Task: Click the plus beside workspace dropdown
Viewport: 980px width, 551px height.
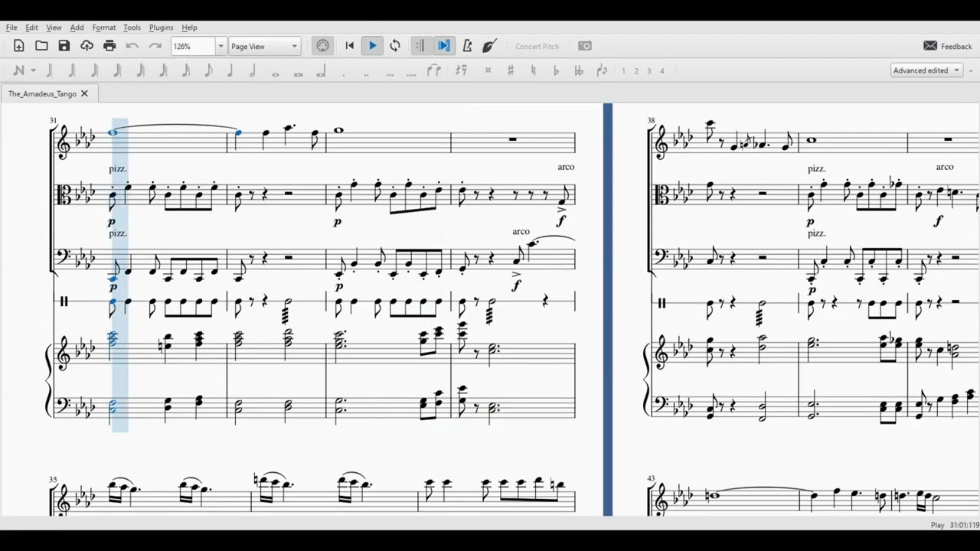Action: tap(970, 70)
